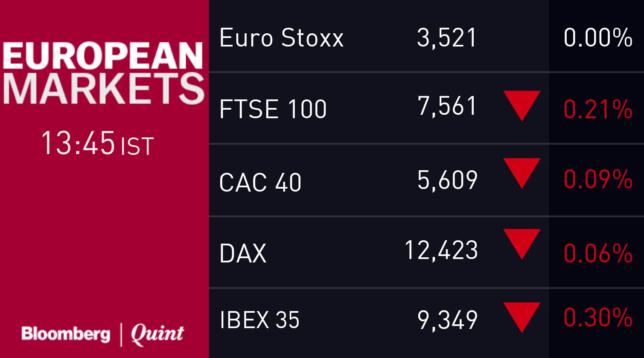This screenshot has width=644, height=358.
Task: Choose the IBEX 35 index label
Action: [259, 320]
